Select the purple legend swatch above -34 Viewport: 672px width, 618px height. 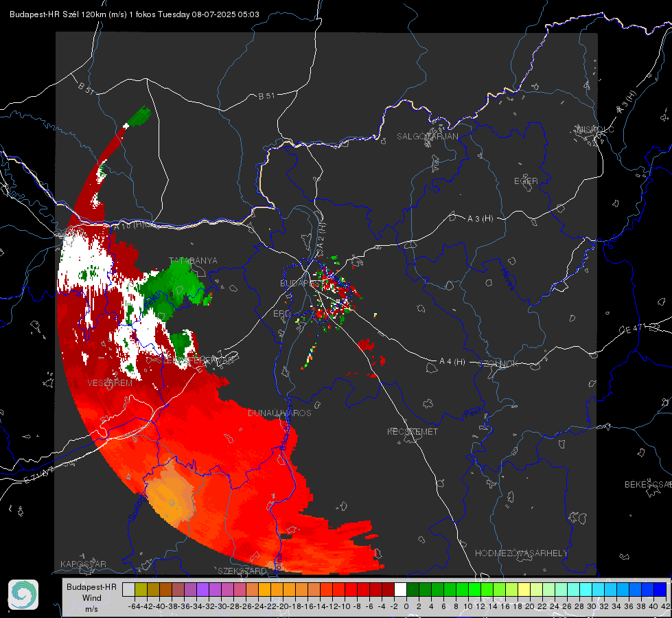tap(202, 589)
